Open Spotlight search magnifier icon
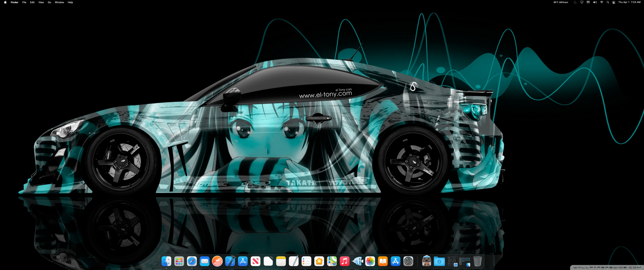644x270 pixels. coord(608,2)
